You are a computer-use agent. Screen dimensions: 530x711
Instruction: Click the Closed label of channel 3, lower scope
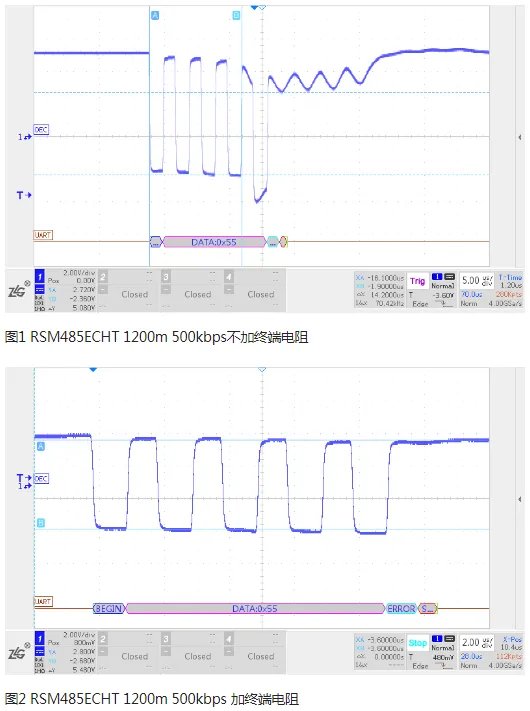point(198,656)
